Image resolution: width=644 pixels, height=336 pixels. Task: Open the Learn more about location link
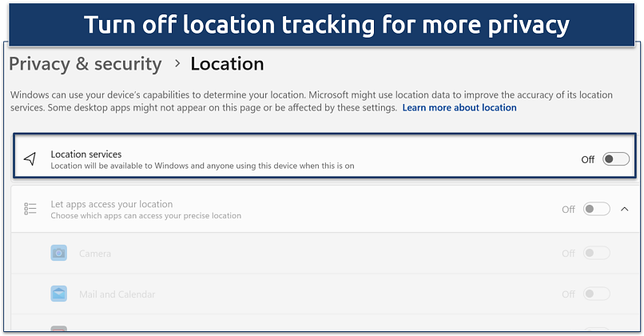(x=459, y=107)
